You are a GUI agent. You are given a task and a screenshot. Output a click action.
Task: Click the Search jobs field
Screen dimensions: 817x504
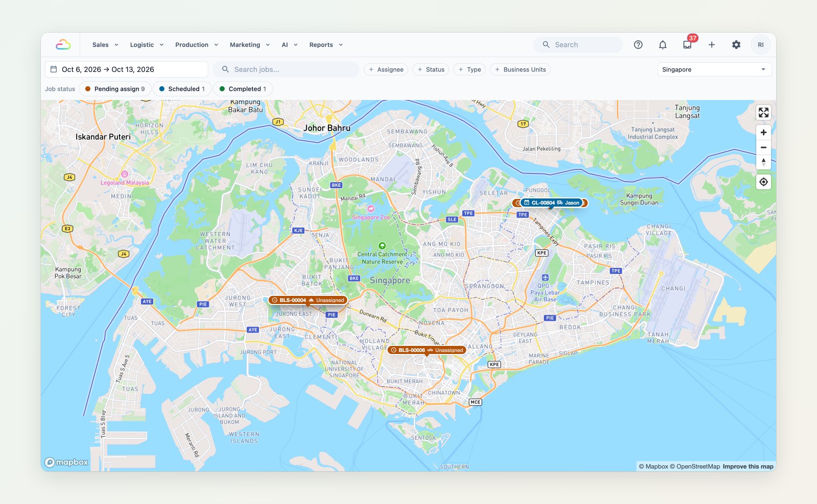click(286, 69)
